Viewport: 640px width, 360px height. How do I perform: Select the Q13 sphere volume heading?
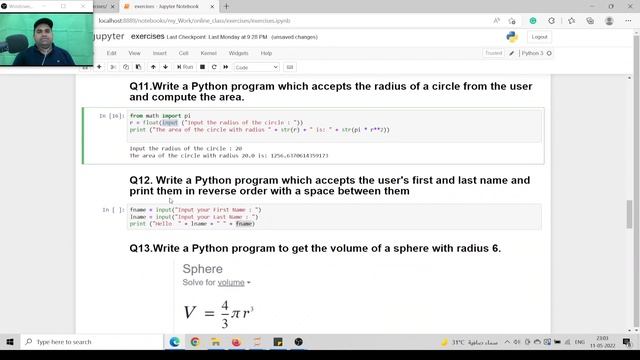coord(315,248)
